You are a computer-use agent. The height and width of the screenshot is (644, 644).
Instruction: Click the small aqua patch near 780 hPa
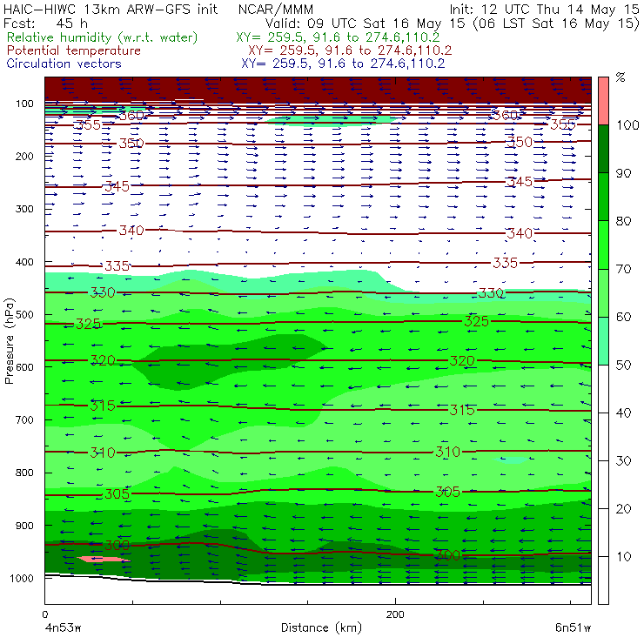click(511, 460)
